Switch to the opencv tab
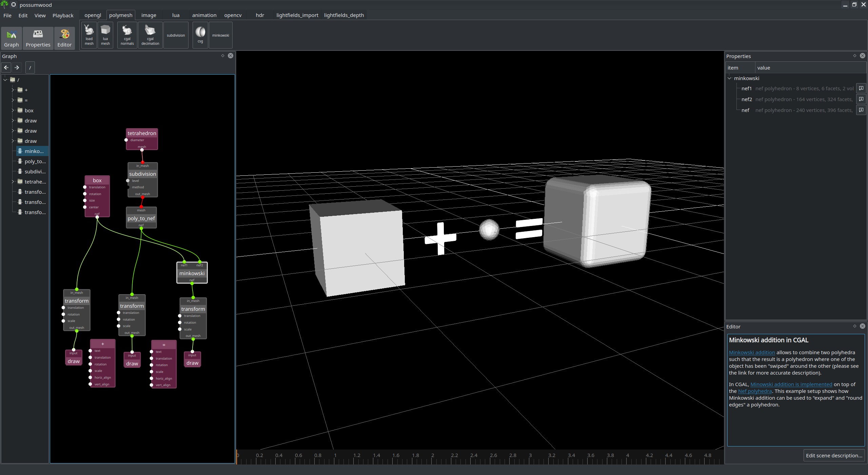This screenshot has height=475, width=868. (233, 15)
